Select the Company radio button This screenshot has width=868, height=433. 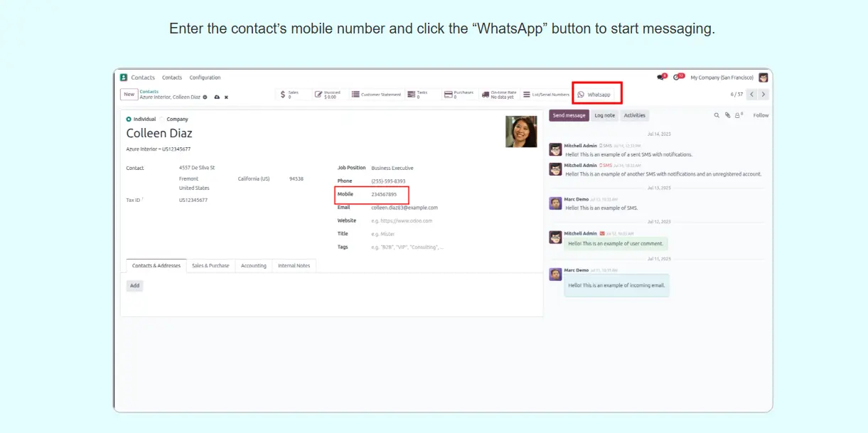pyautogui.click(x=163, y=119)
